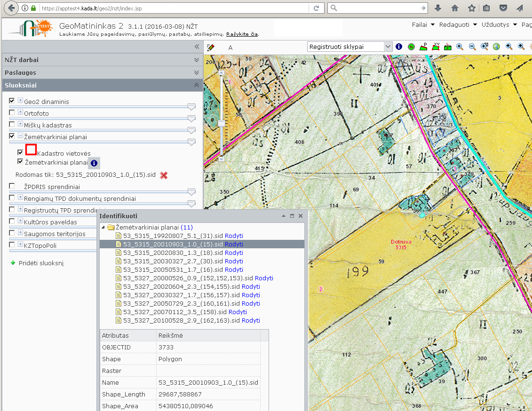Click Rodyti for 53_5315_19920807_5.1_(31).sid

[234, 236]
